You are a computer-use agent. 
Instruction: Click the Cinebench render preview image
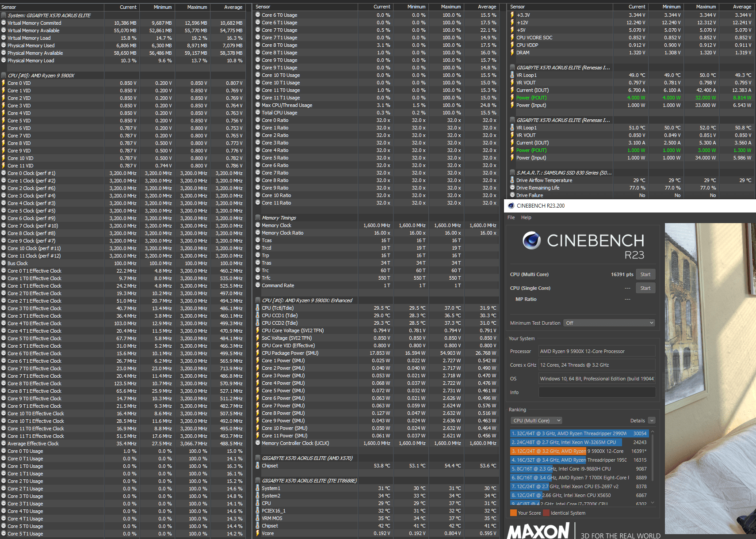tap(710, 379)
